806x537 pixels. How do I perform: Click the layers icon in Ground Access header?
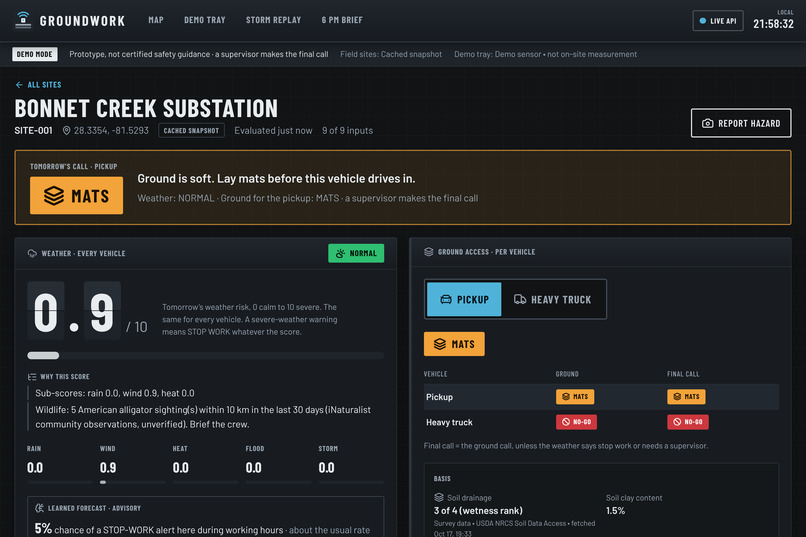(429, 252)
